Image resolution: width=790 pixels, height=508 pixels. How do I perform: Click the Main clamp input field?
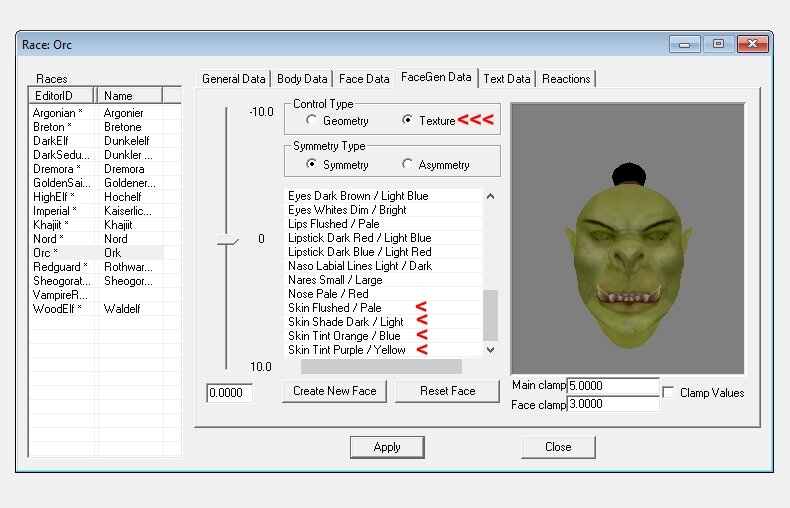coord(613,386)
